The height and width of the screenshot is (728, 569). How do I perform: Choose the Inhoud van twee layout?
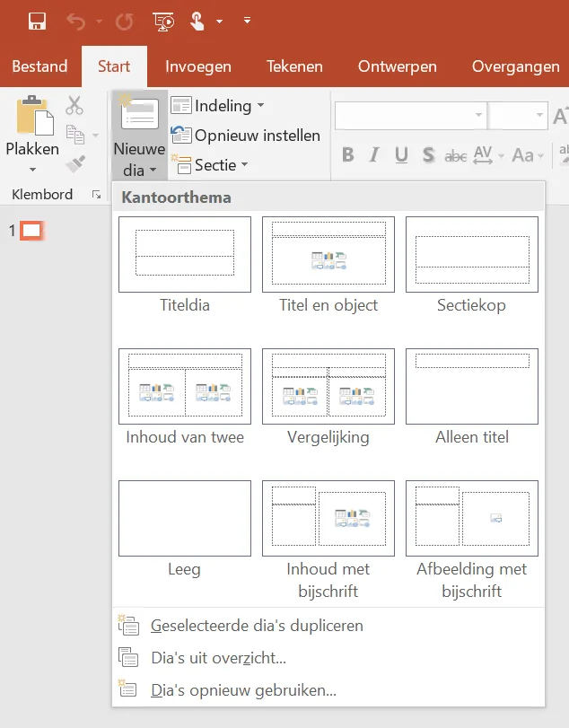(185, 397)
